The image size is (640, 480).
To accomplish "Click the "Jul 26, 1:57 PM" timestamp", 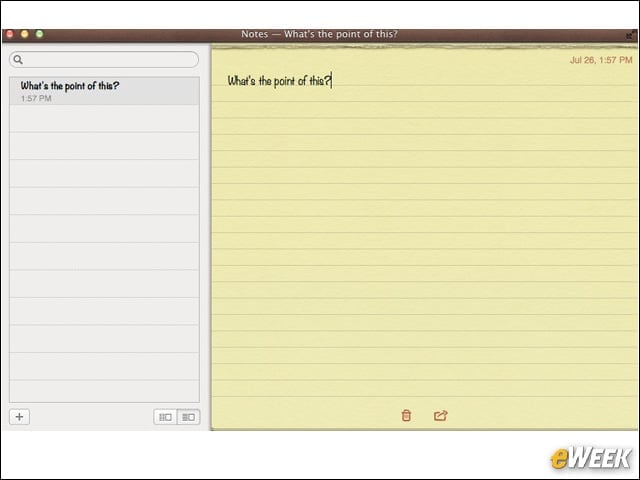I will [x=601, y=60].
